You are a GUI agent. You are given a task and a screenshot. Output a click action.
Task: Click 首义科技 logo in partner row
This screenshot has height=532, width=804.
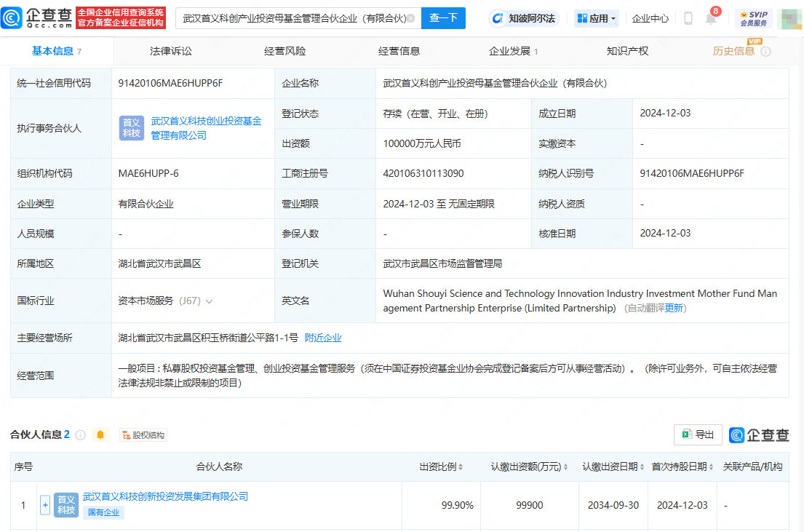(x=66, y=505)
